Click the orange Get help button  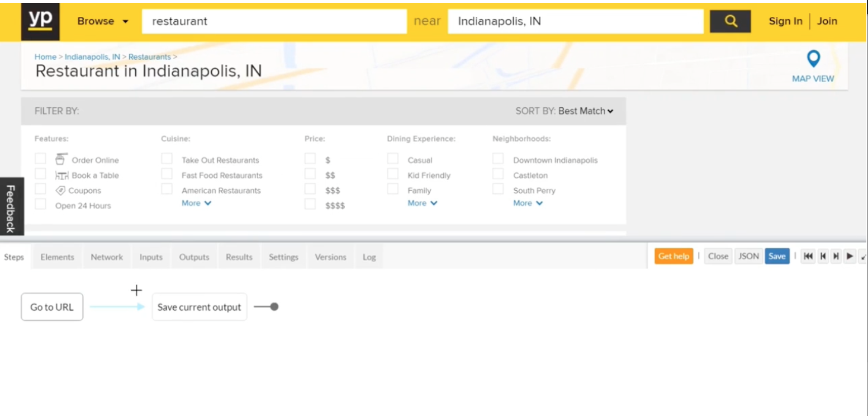(x=673, y=256)
